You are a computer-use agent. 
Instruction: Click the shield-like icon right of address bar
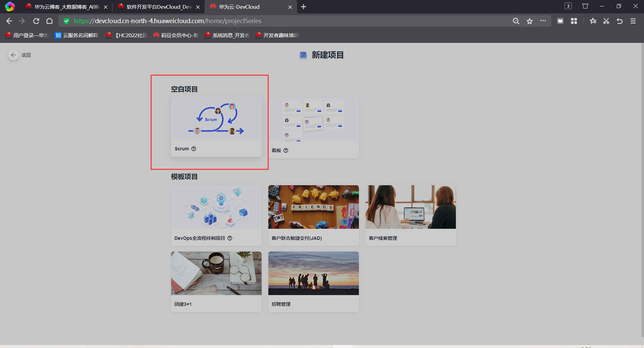point(560,21)
